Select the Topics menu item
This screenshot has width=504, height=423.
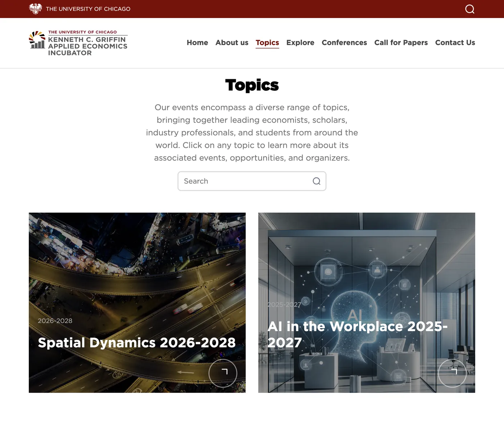pos(267,43)
